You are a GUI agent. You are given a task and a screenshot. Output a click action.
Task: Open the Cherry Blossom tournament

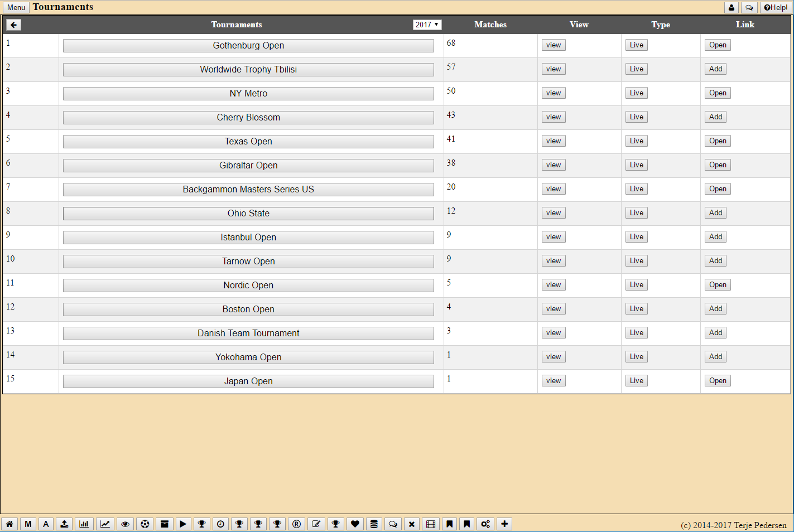[248, 118]
